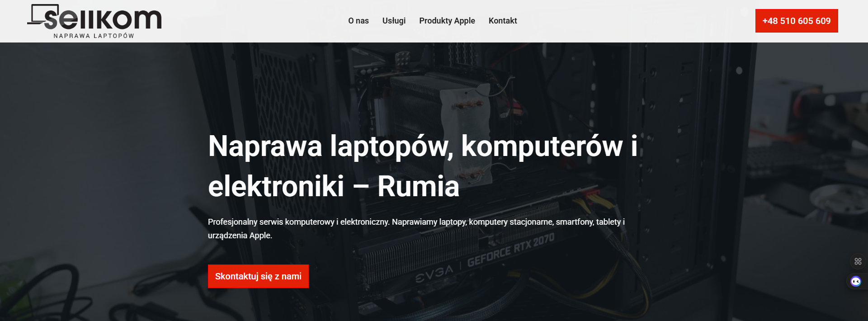Click the EVGA logo on the graphics card
Screen dimensions: 868x321
(434, 273)
